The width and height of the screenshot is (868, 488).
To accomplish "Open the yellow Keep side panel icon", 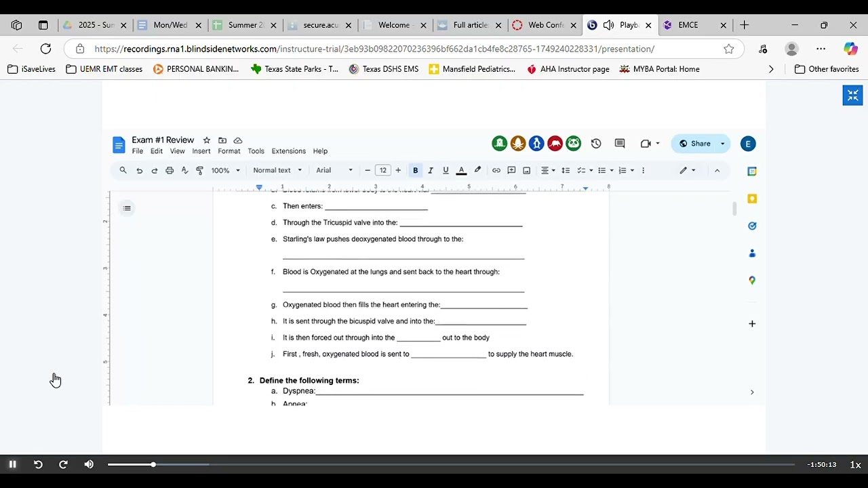I will [752, 199].
